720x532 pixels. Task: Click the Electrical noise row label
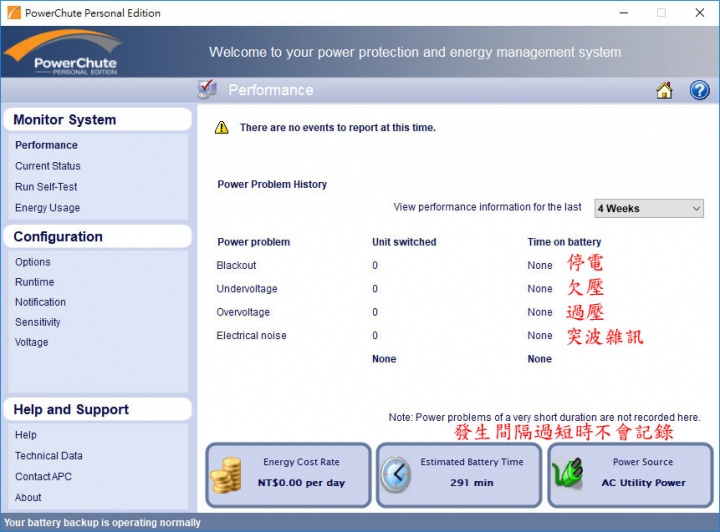point(252,336)
